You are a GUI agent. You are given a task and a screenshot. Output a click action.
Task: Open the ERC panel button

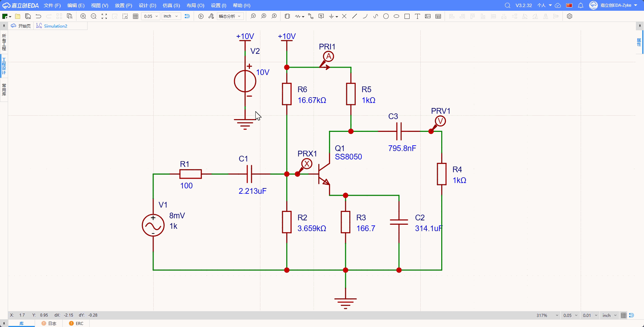click(x=76, y=323)
